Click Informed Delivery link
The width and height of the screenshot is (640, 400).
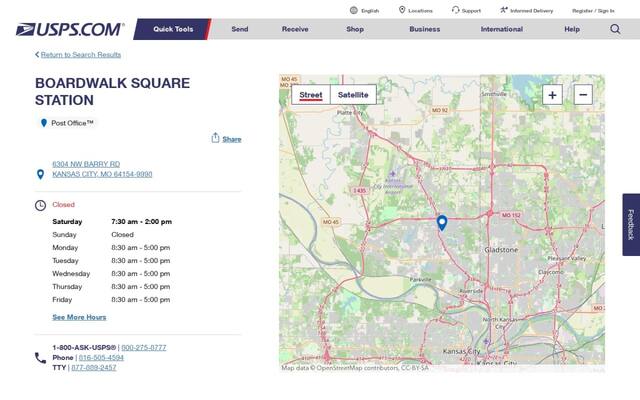(x=531, y=11)
